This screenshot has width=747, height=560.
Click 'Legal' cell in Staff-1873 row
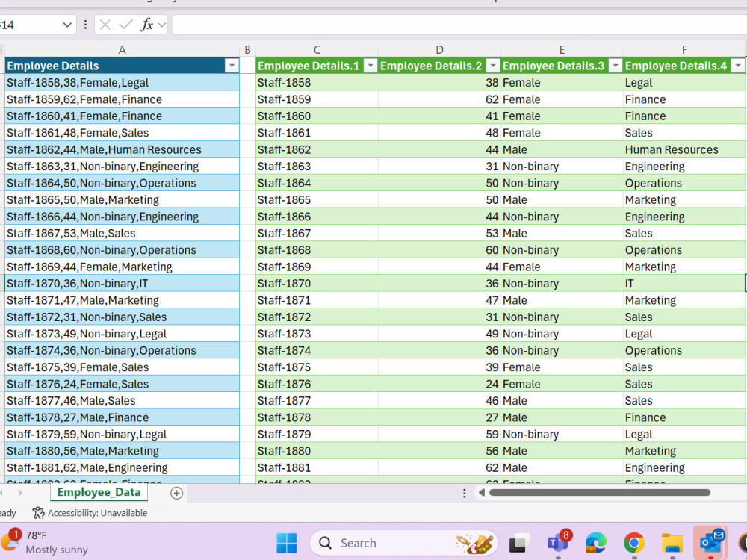click(x=684, y=334)
